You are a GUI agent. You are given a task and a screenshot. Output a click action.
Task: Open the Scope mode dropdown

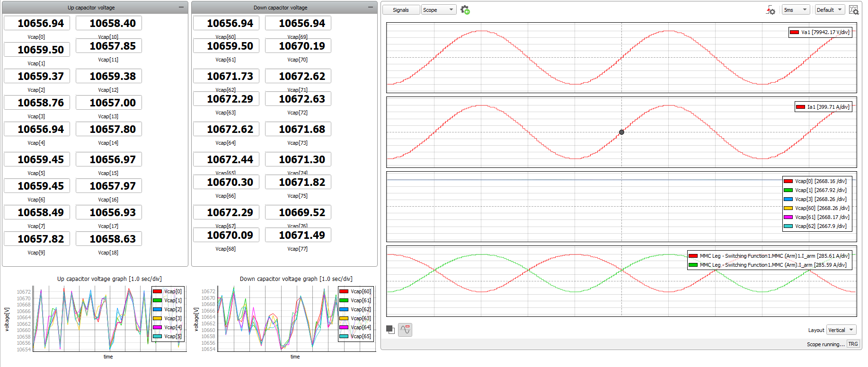click(438, 10)
